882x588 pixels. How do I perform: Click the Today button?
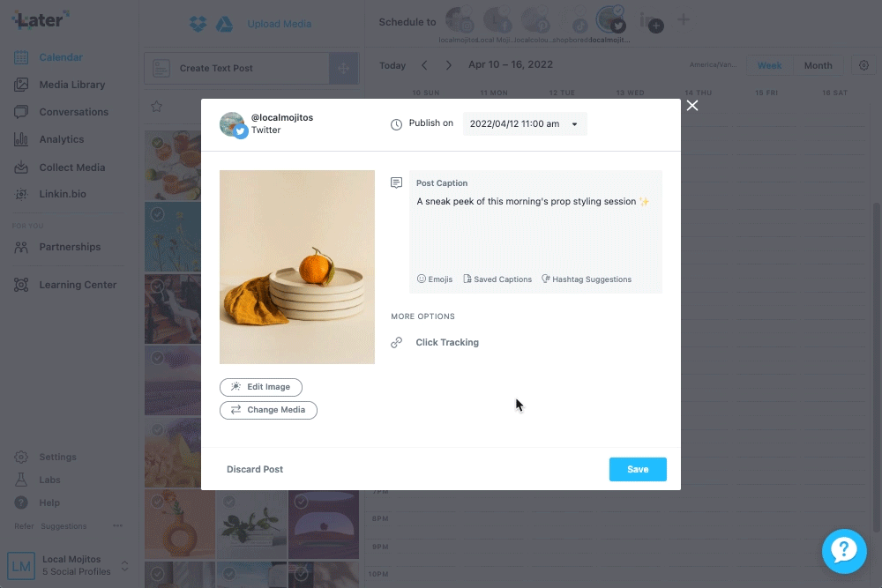392,66
